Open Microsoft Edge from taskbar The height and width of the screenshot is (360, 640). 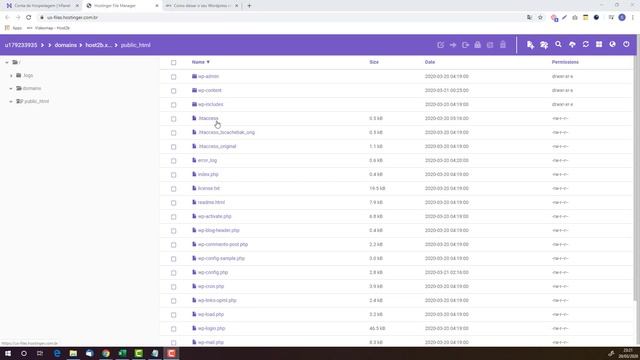[x=57, y=353]
